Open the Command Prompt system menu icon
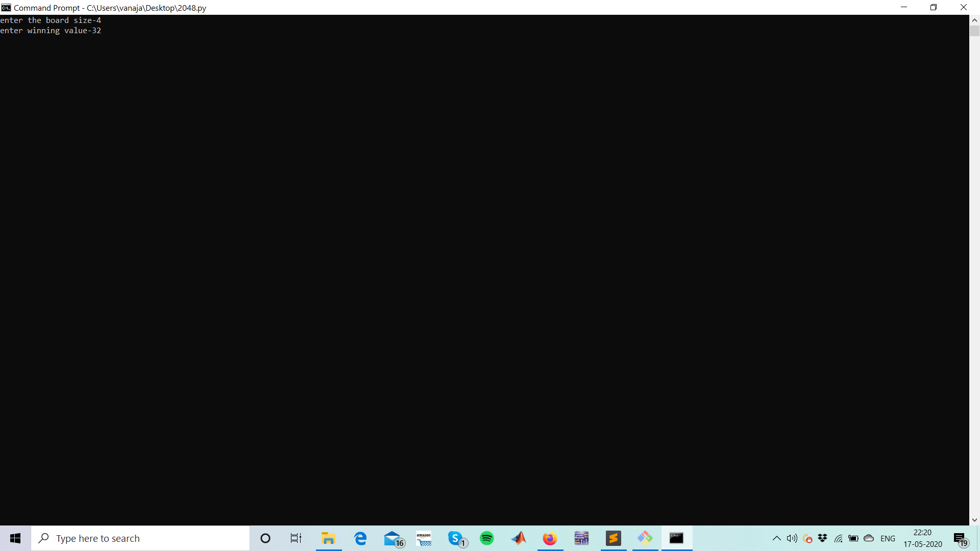Screen dimensions: 980x551 [6, 7]
